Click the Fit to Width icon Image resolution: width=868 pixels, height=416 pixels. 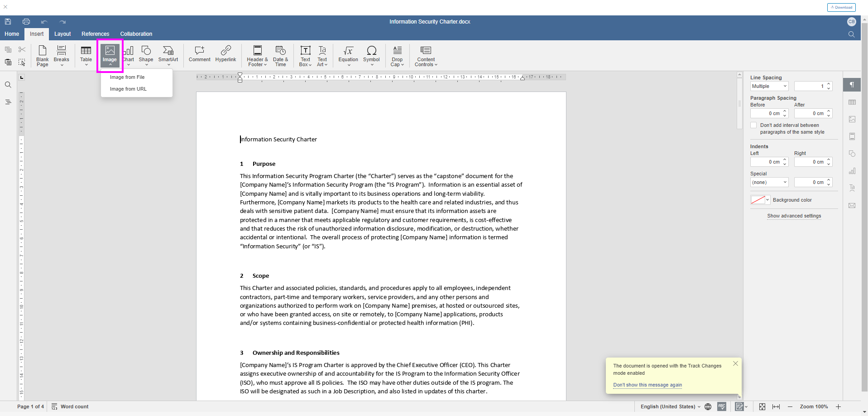[x=776, y=406]
